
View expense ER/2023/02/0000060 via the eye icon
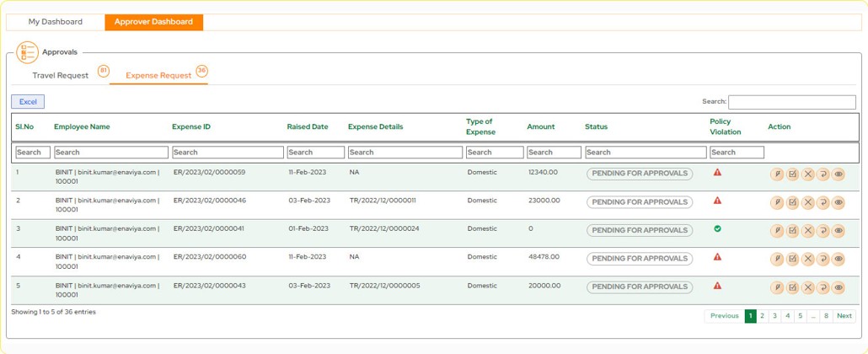839,259
